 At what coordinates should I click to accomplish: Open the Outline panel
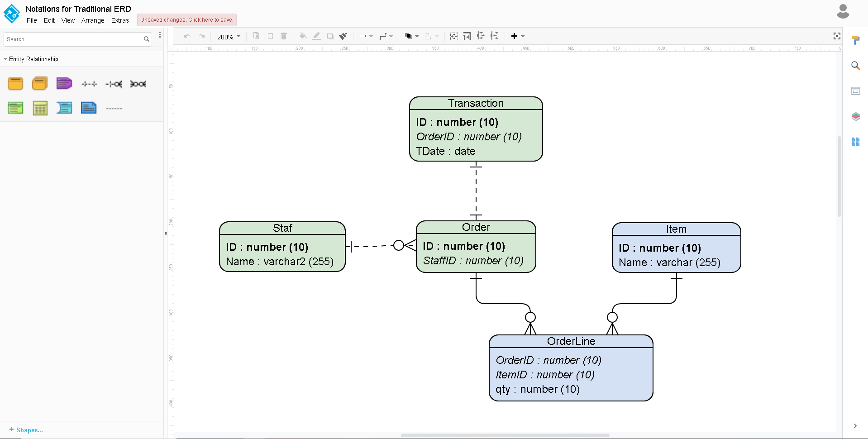[856, 91]
